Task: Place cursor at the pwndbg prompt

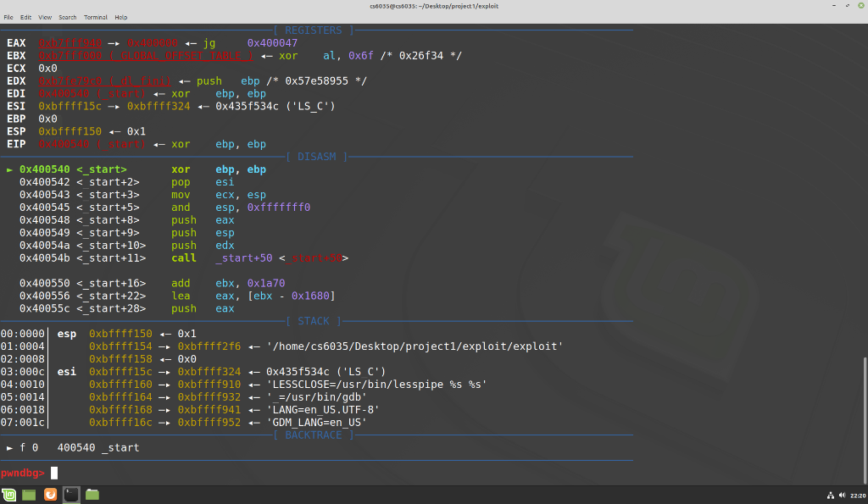Action: (x=53, y=473)
